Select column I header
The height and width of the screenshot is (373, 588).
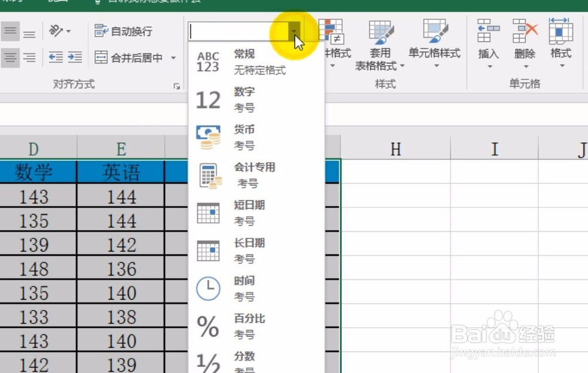pos(495,147)
